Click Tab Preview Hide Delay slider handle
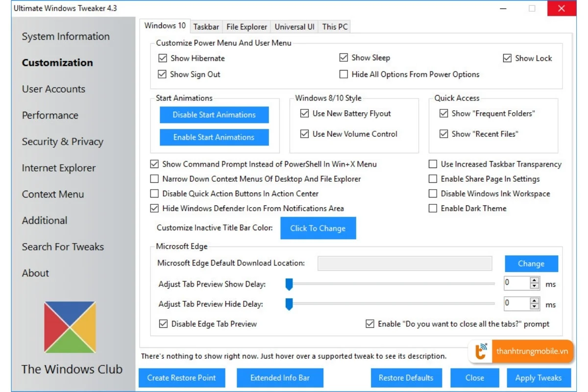This screenshot has width=588, height=392. point(289,304)
